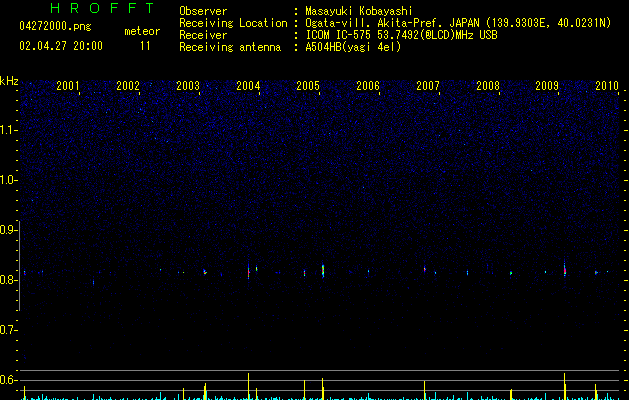Click the 2007 time axis label
The height and width of the screenshot is (400, 629).
click(428, 86)
